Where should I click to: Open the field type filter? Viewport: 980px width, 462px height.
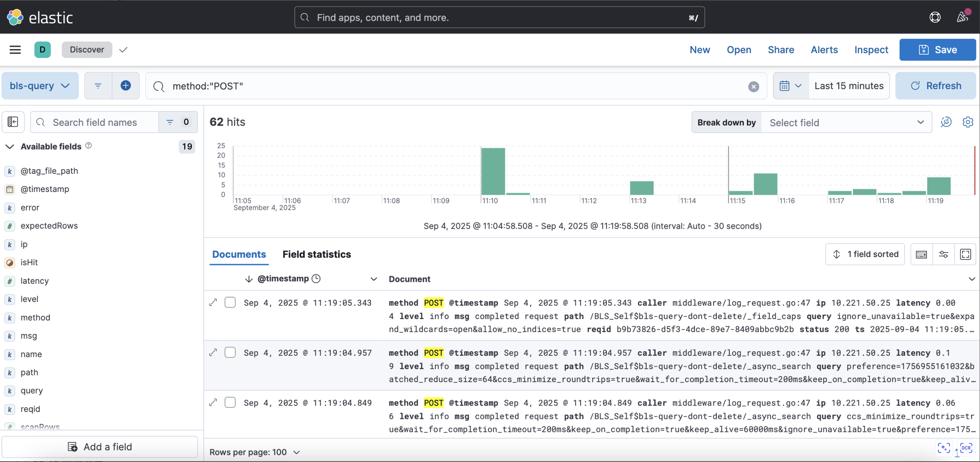pos(178,122)
